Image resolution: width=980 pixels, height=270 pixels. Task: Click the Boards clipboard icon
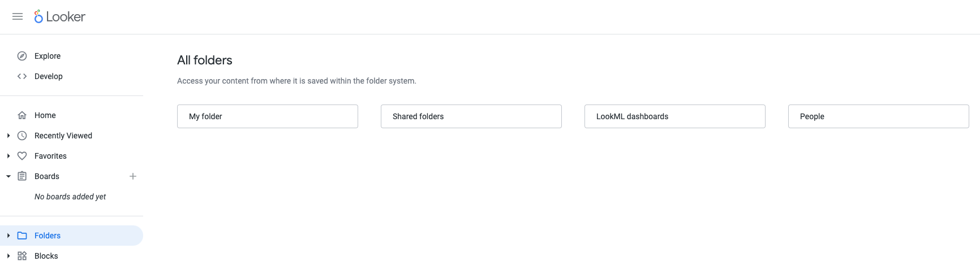point(22,176)
